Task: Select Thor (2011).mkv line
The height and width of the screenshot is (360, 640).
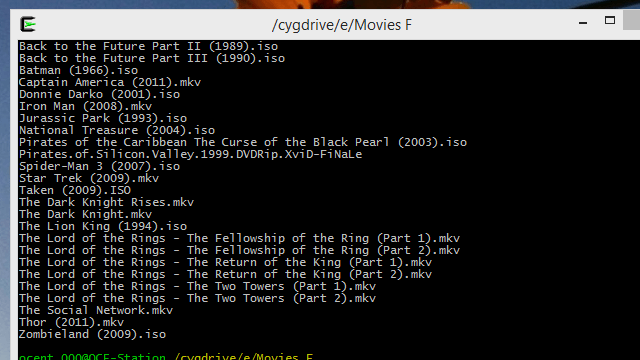Action: tap(71, 322)
